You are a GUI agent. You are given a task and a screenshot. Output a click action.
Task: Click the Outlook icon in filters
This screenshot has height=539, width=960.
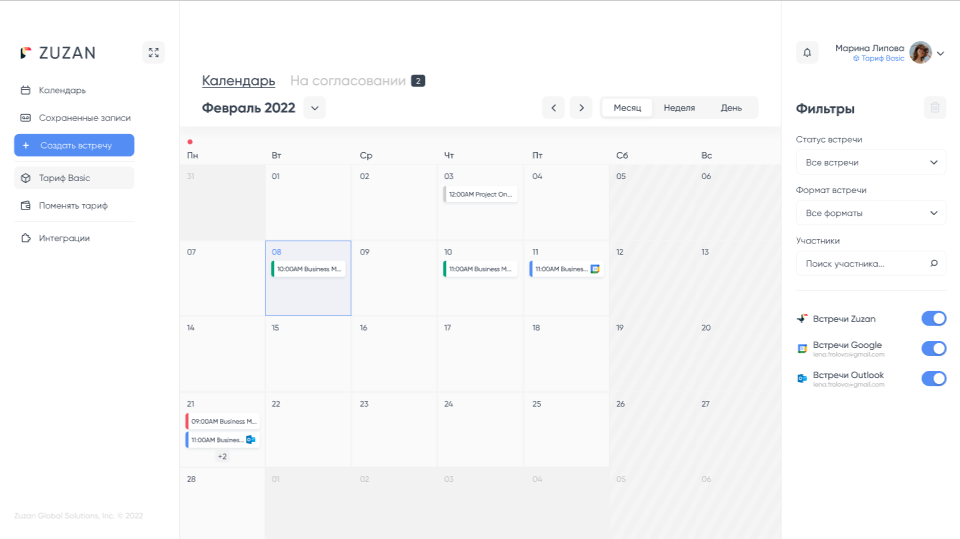pos(802,379)
